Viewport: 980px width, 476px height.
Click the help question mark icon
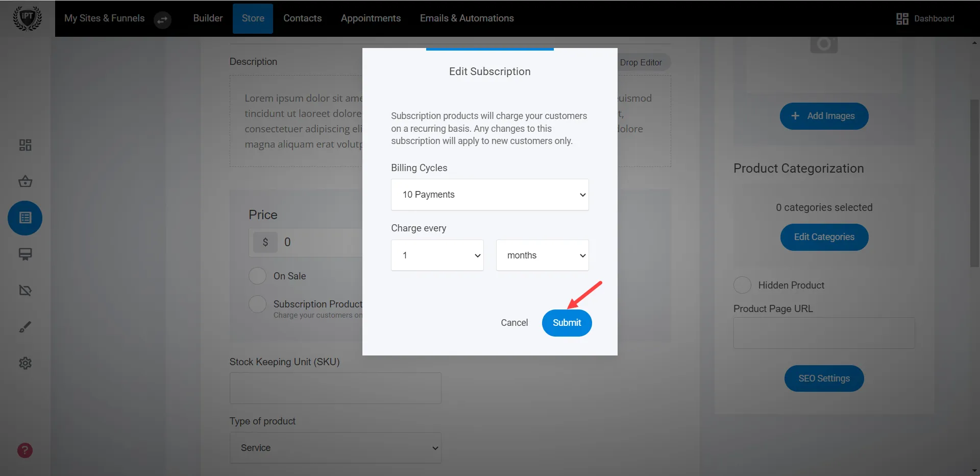pos(24,450)
